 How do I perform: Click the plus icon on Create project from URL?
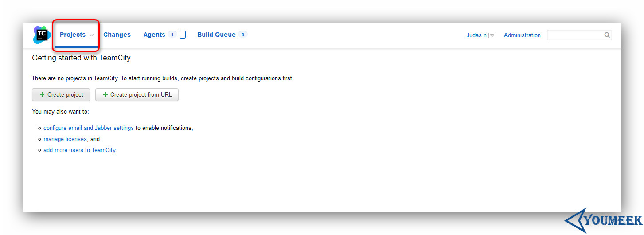point(105,94)
